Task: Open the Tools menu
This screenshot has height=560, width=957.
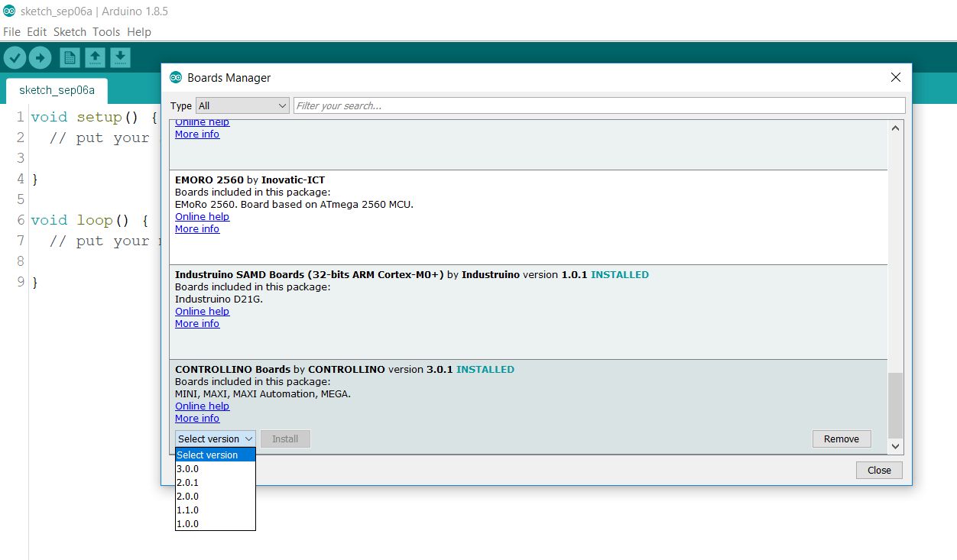Action: (x=106, y=32)
